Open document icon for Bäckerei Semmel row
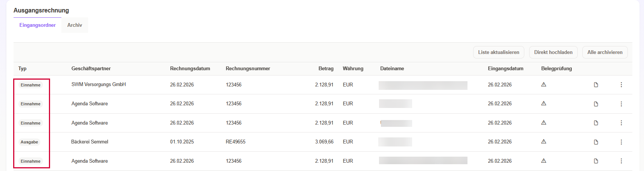Screen dimensions: 644x171 click(596, 142)
